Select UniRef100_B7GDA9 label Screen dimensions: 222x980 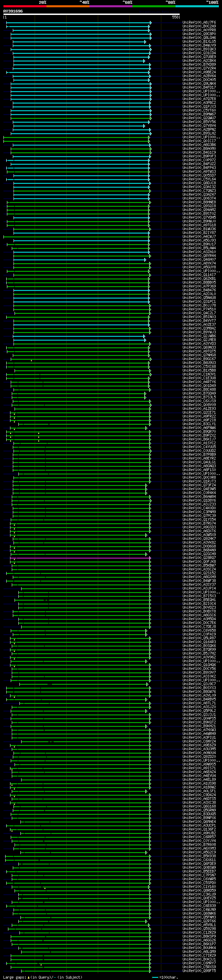[x=199, y=394]
